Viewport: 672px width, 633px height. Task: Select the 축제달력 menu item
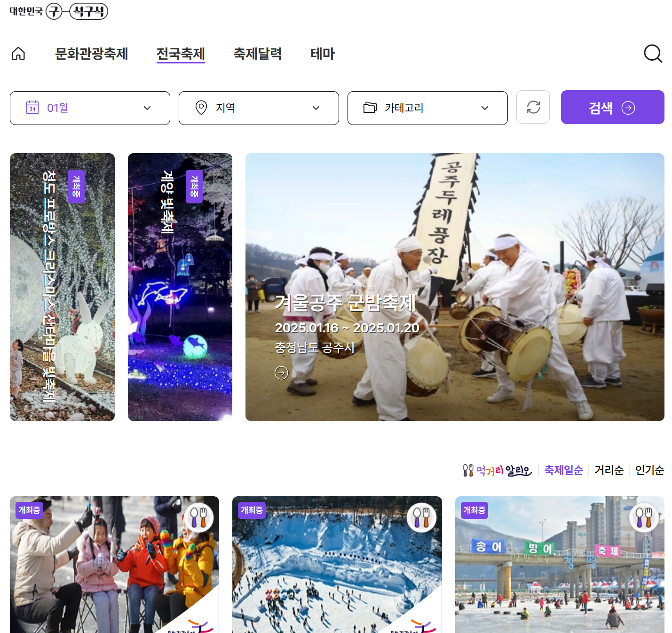pyautogui.click(x=258, y=54)
